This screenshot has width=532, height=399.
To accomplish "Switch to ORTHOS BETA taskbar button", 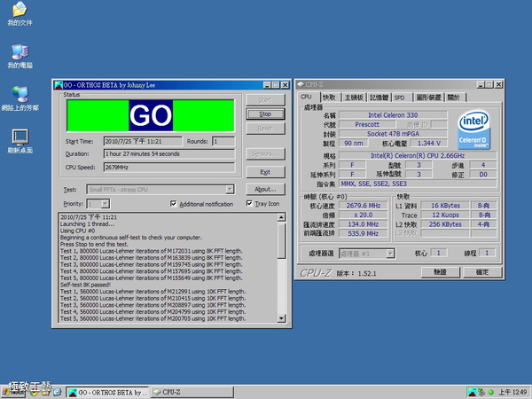I will (107, 393).
